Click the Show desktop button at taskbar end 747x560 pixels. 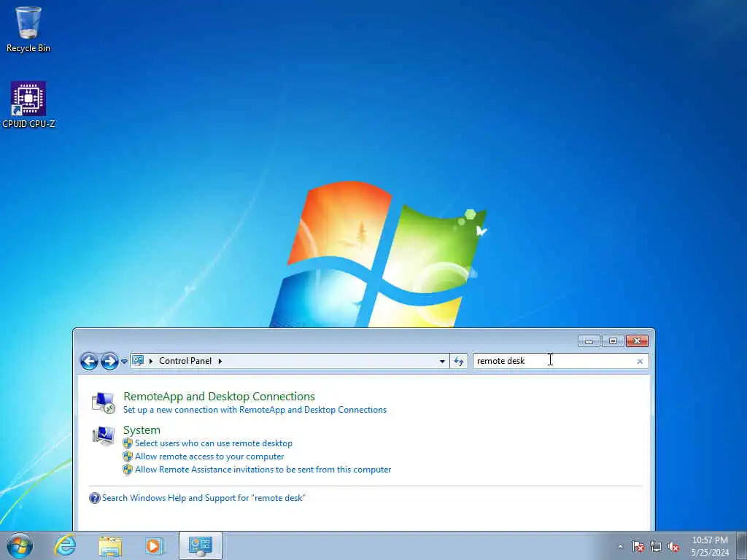coord(742,545)
